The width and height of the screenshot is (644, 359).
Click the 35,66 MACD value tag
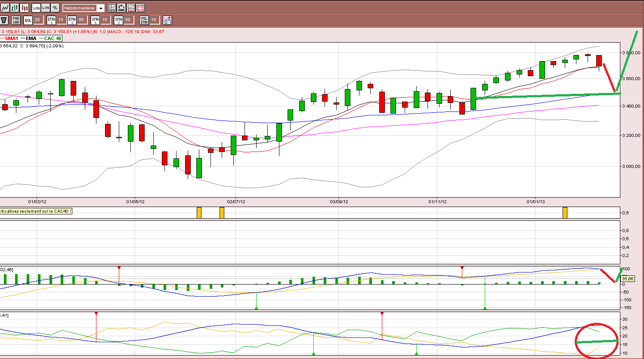[628, 279]
